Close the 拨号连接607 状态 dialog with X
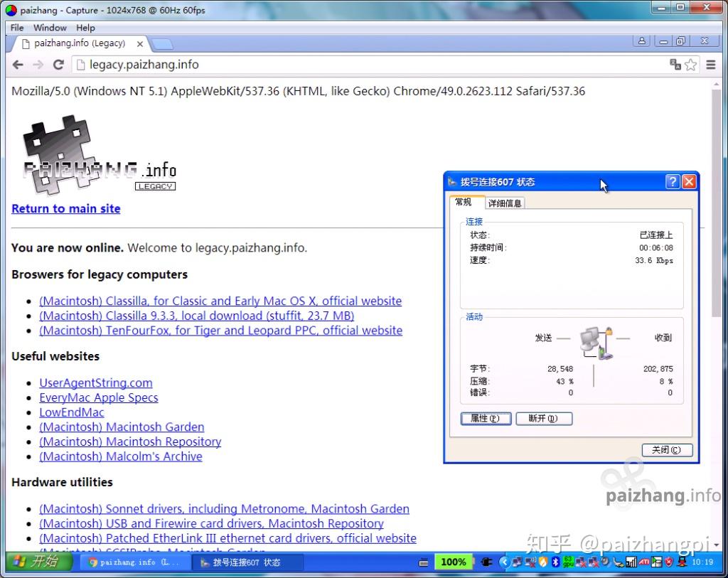The image size is (728, 578). 689,181
